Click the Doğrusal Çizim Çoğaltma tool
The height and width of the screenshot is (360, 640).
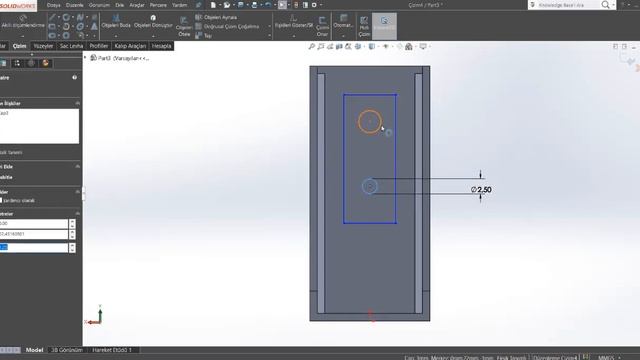227,27
